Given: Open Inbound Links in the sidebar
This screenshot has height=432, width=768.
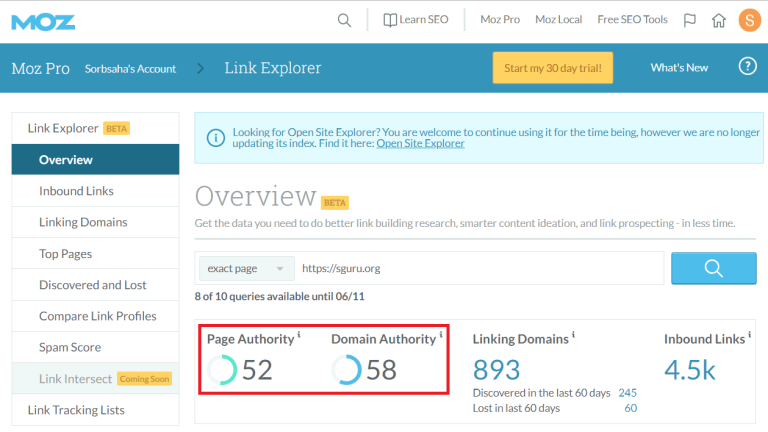Looking at the screenshot, I should pos(96,191).
